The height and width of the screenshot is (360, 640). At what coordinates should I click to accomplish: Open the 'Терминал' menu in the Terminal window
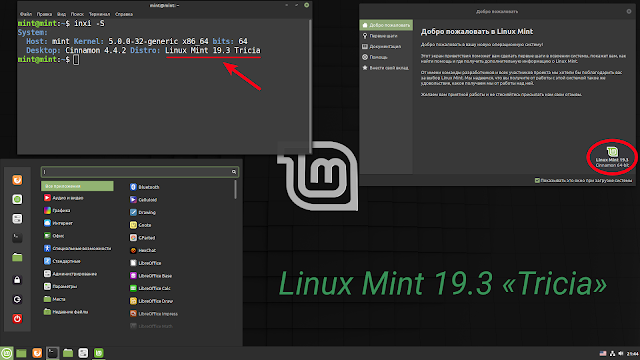[99, 14]
